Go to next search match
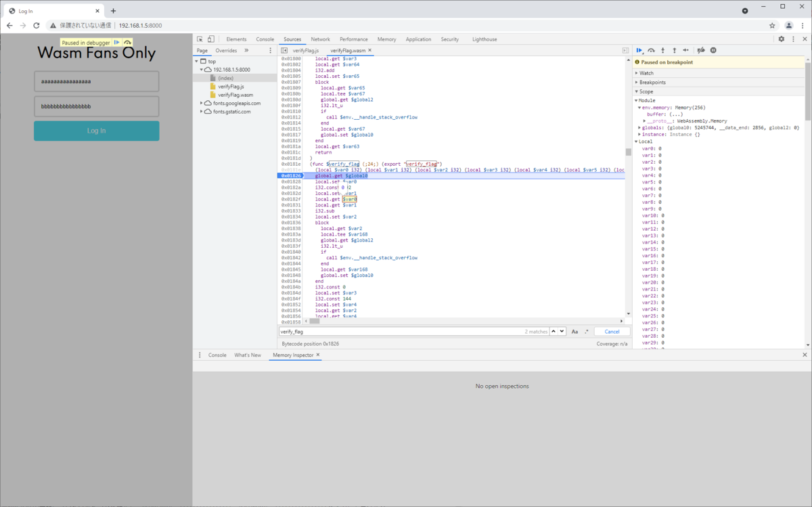 point(562,332)
